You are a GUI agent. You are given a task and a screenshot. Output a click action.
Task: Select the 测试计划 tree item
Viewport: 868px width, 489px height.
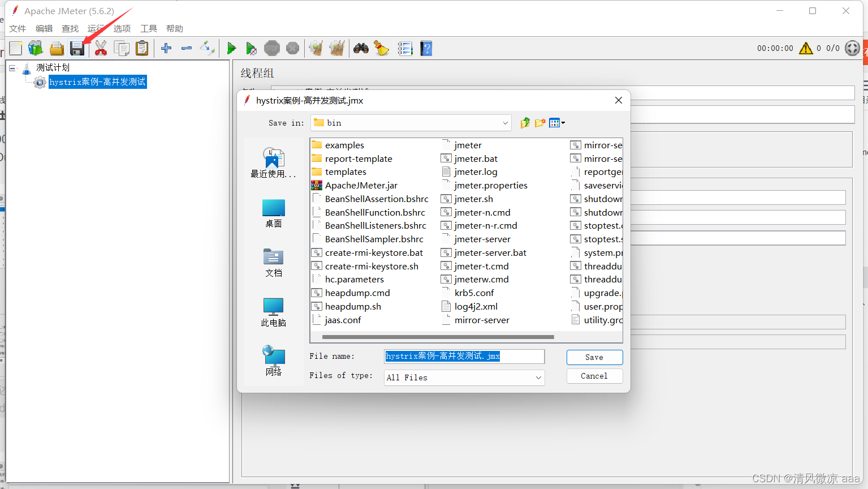53,68
